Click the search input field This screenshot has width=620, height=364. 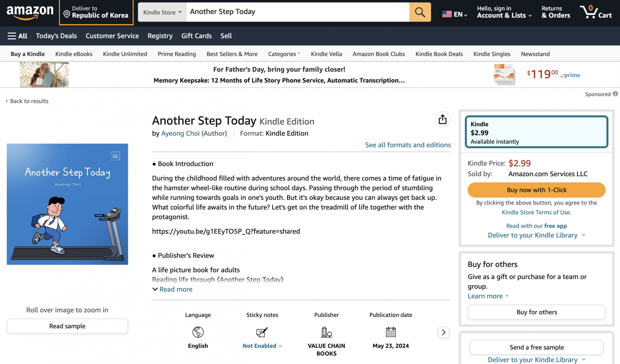tap(297, 12)
